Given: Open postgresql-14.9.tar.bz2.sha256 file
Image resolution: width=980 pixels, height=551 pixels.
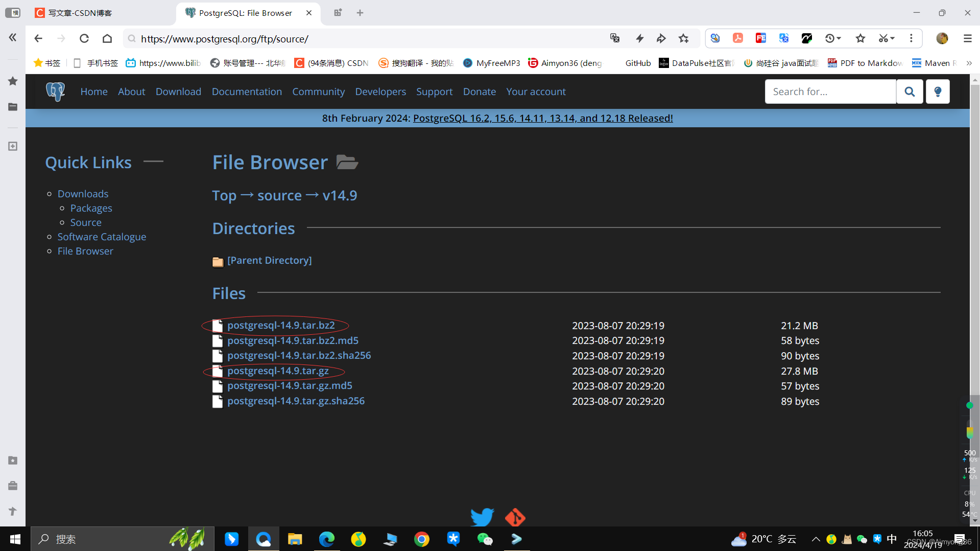Looking at the screenshot, I should tap(299, 355).
